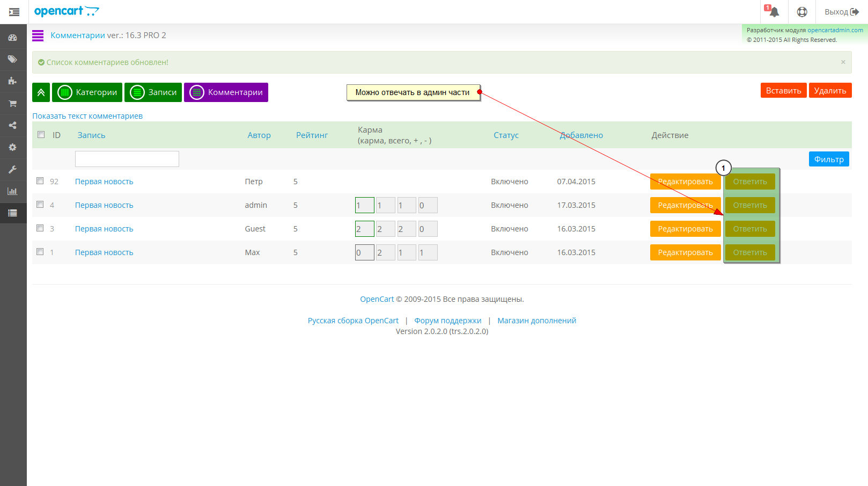Screen dimensions: 868x486
Task: Check the box for comment ID 1
Action: (x=40, y=252)
